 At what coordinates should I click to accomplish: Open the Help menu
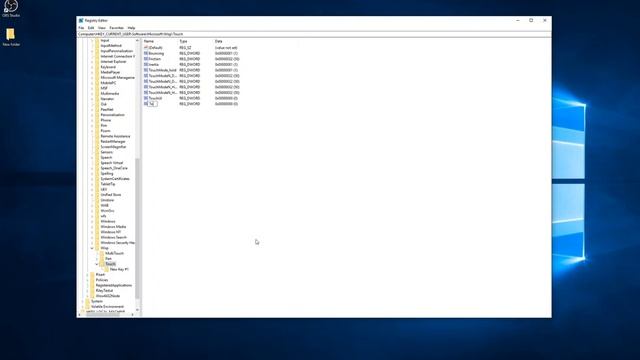131,28
